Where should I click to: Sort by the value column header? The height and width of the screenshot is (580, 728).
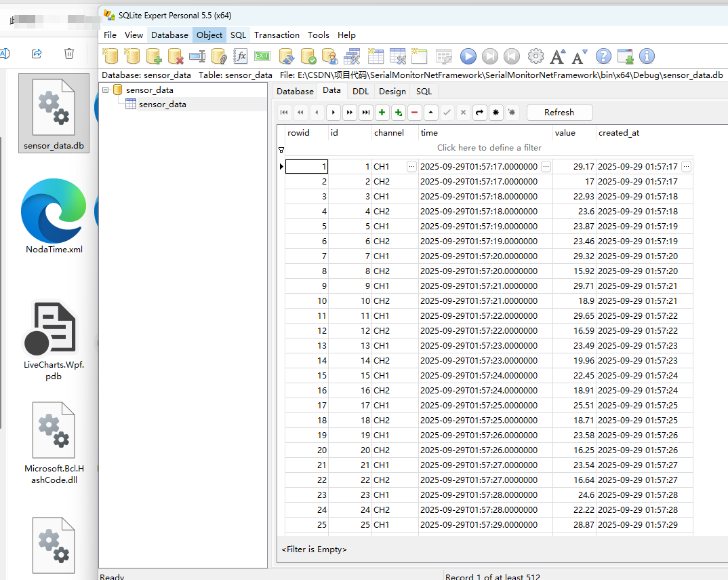tap(574, 132)
